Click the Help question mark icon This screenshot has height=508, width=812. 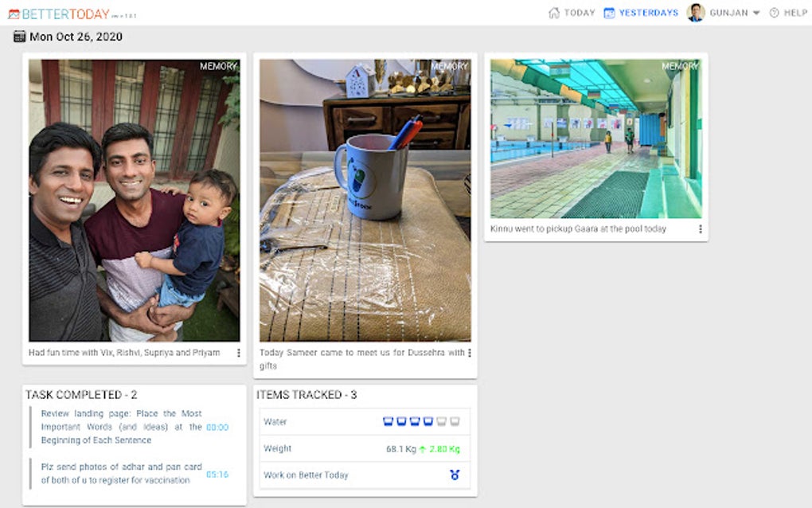click(x=775, y=13)
